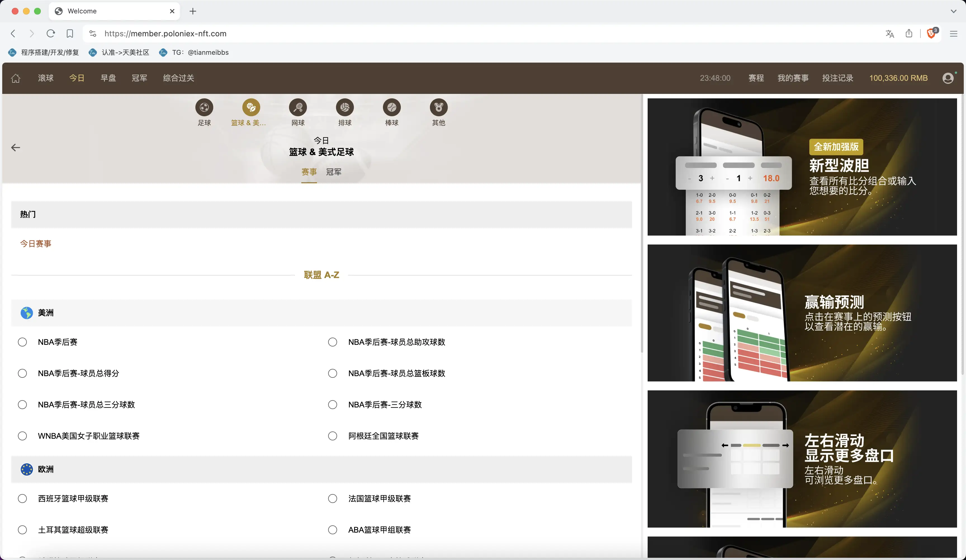Screen dimensions: 966x560
Task: Select NBA季后赛-球员总助攻球数 radio button
Action: [x=332, y=342]
